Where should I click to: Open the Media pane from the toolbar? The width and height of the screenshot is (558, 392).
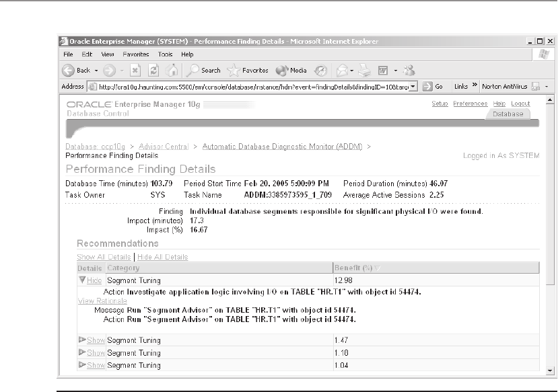[291, 71]
